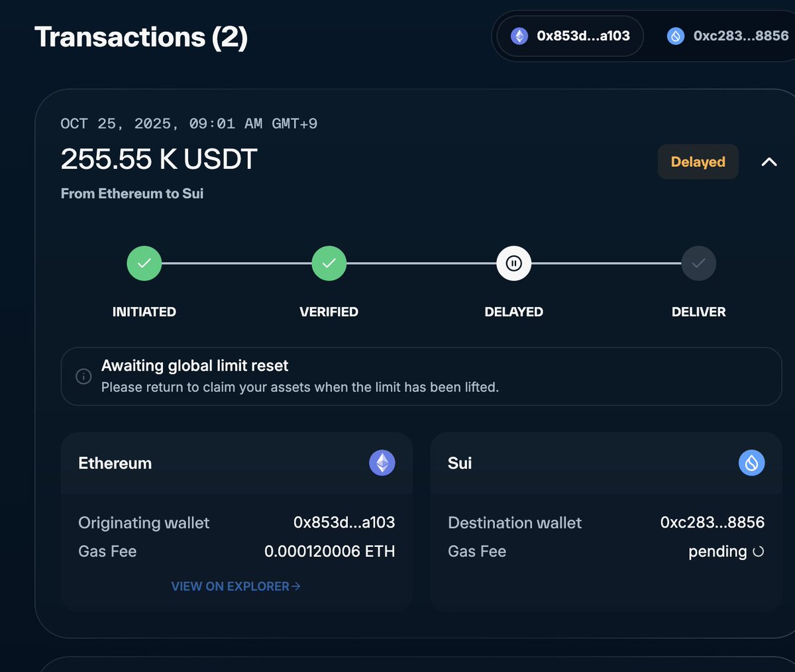Click the destination wallet address 0xc283...8856

point(712,522)
